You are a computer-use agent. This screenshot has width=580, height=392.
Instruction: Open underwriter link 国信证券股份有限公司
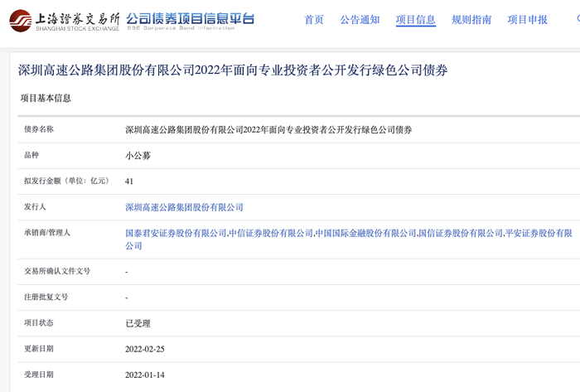tap(461, 233)
